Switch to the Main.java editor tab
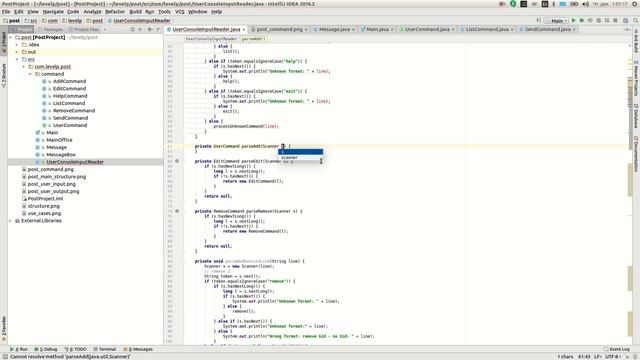The image size is (640, 360). 377,29
